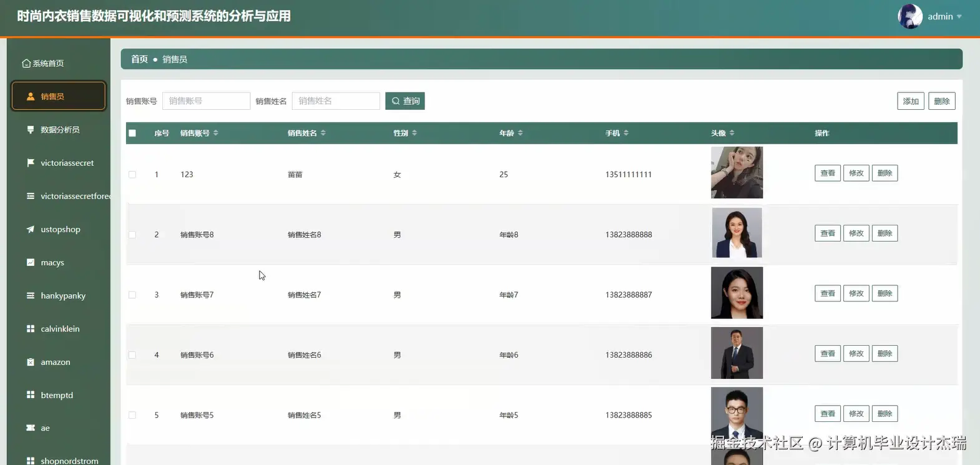Click the trophy icon next to 数据分析员
This screenshot has width=980, height=465.
tap(30, 129)
